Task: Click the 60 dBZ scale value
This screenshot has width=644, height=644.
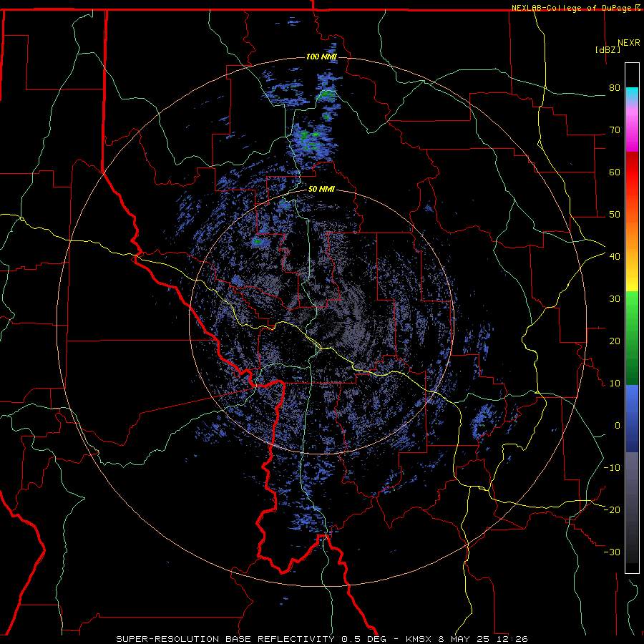Action: [615, 172]
